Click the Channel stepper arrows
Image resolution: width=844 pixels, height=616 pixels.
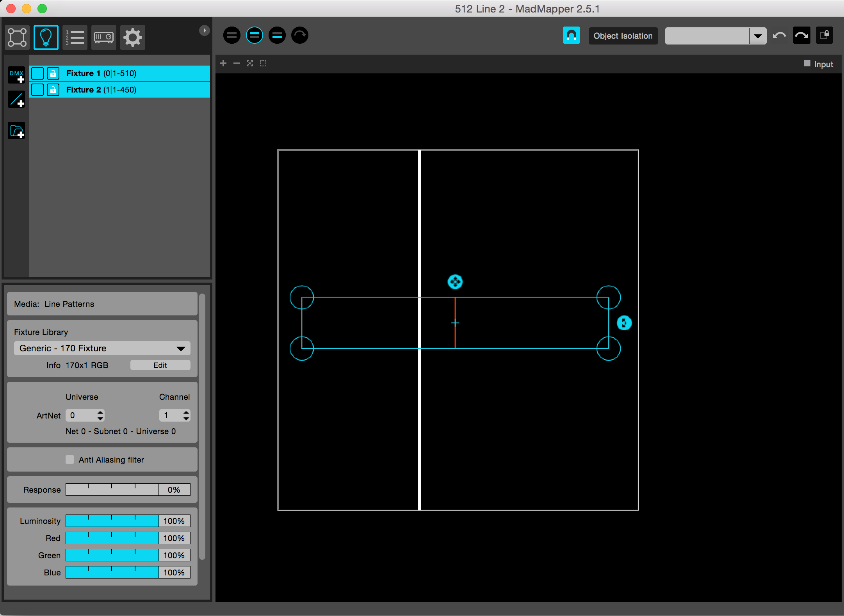[187, 415]
